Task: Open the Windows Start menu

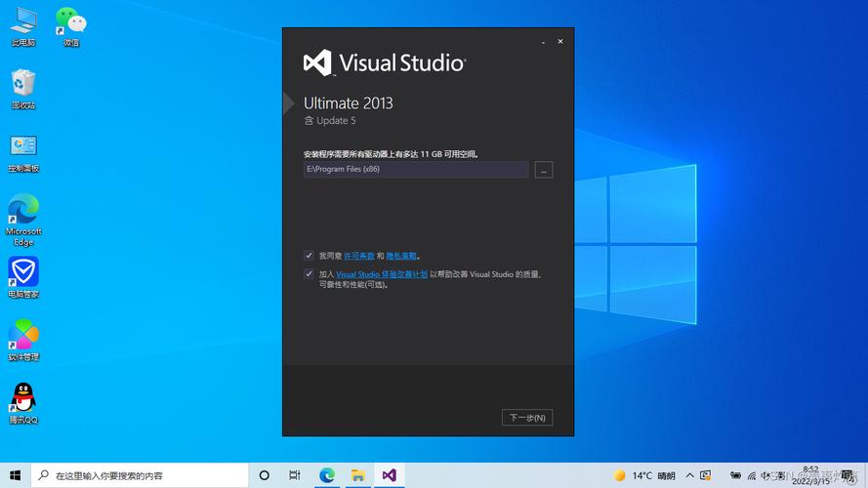Action: coord(15,475)
